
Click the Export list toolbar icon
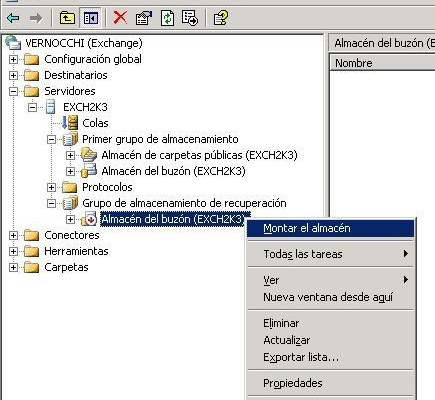pyautogui.click(x=190, y=18)
